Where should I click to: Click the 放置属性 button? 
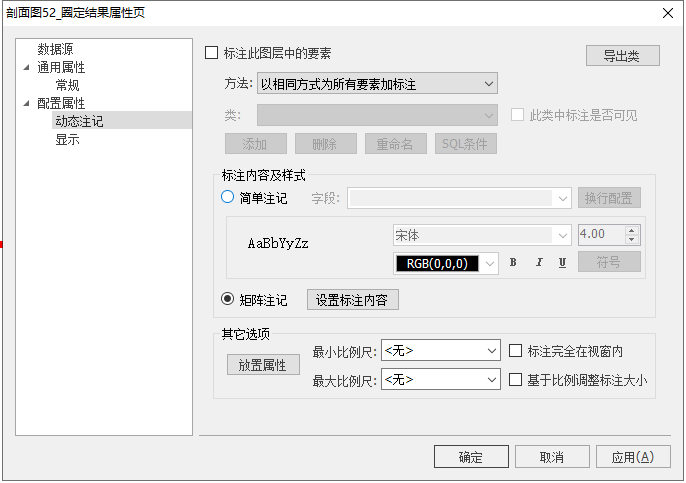pyautogui.click(x=262, y=365)
